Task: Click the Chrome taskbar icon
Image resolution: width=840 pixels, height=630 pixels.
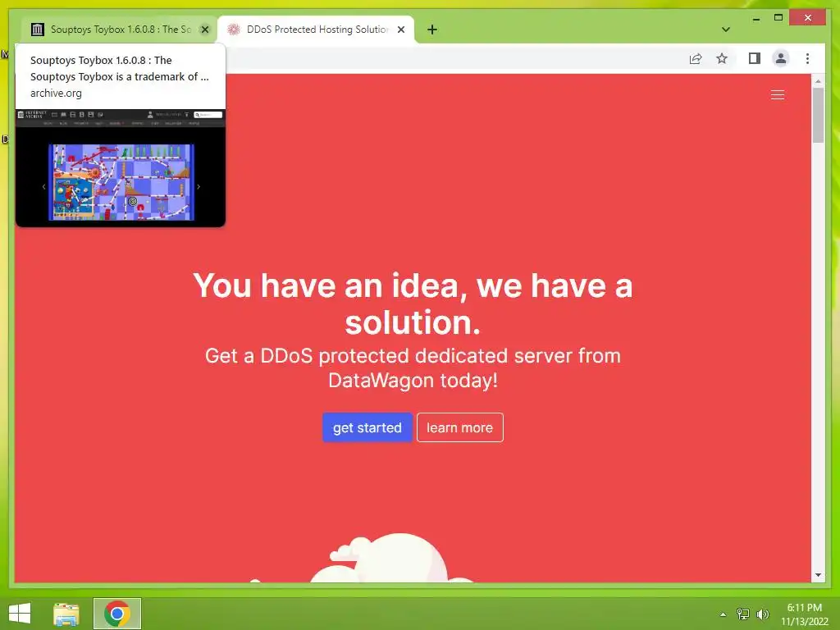Action: (x=116, y=614)
